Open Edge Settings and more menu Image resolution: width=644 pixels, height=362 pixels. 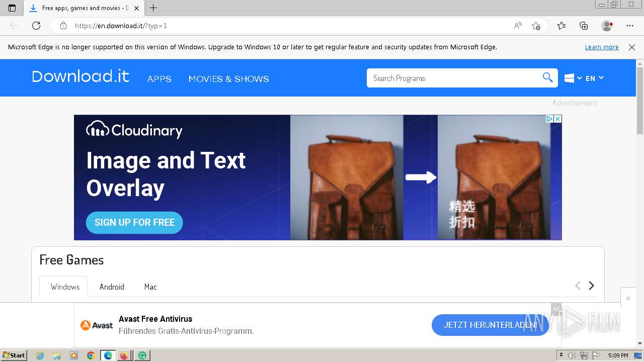click(630, 26)
